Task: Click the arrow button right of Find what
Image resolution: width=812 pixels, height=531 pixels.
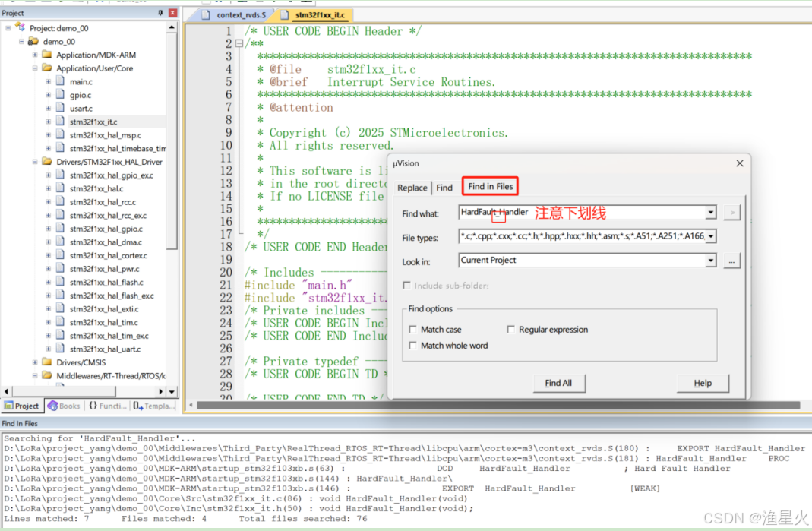Action: [x=731, y=213]
